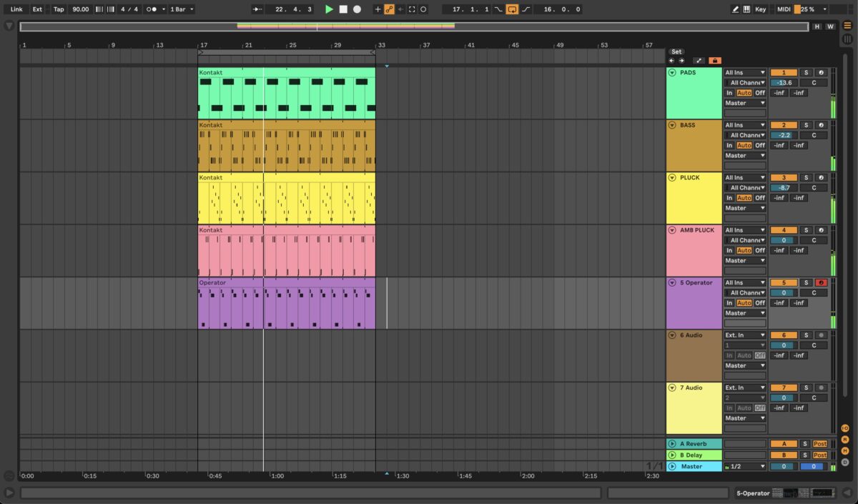Open the 5-Operator device view selector
858x504 pixels.
click(786, 493)
